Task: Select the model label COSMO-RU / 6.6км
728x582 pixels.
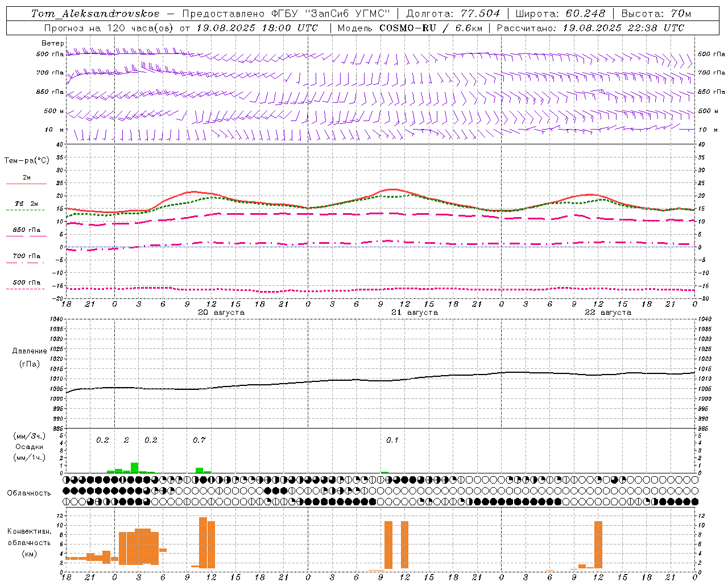Action: click(431, 28)
